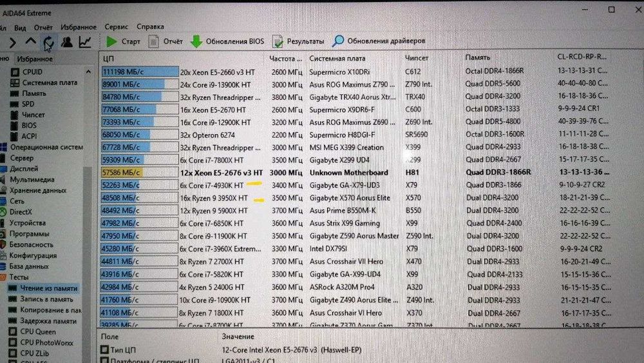Screen dimensions: 644x363
Task: Open the Избранное menu
Action: [79, 26]
